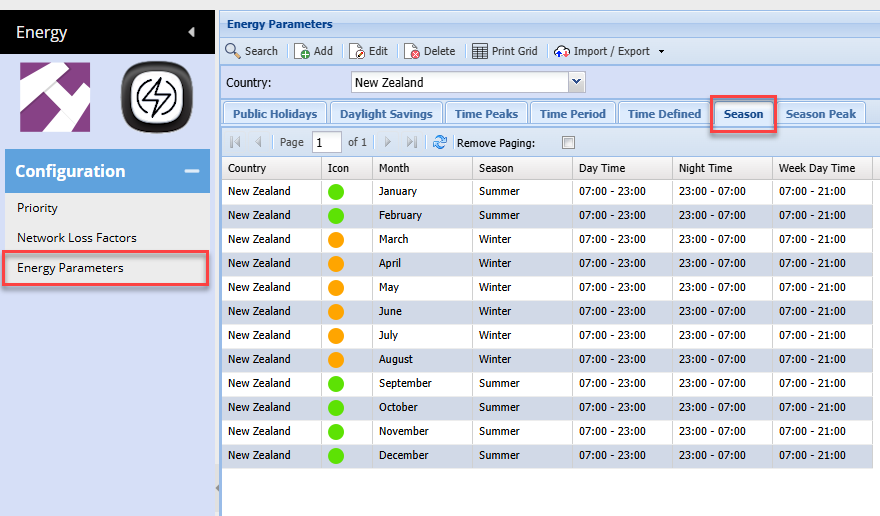
Task: Click the orange icon for March row
Action: coord(336,240)
